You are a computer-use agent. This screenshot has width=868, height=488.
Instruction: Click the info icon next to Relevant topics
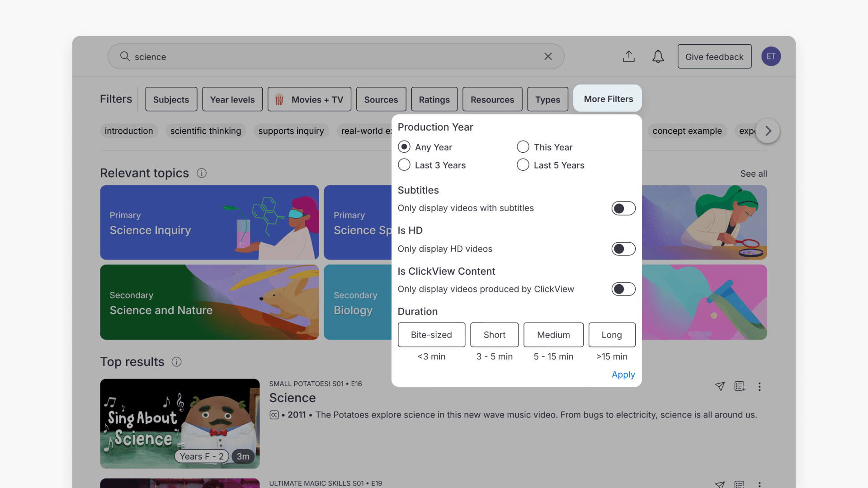coord(202,173)
